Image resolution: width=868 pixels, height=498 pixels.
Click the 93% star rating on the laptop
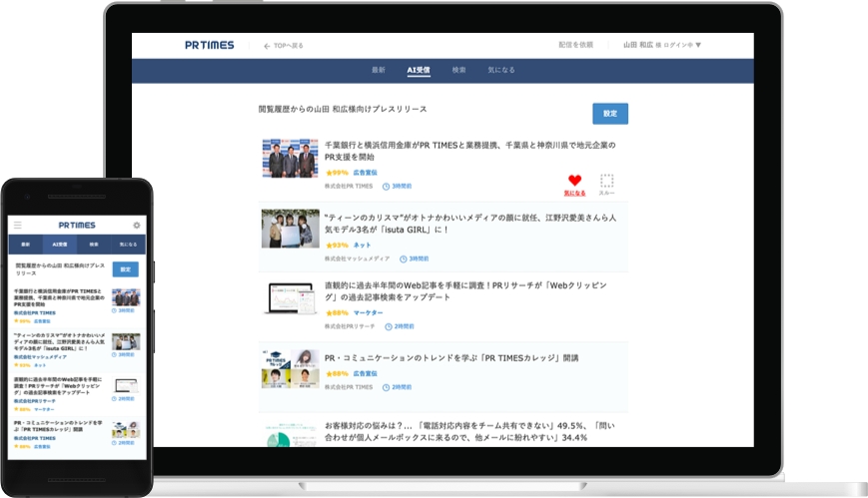pyautogui.click(x=338, y=246)
